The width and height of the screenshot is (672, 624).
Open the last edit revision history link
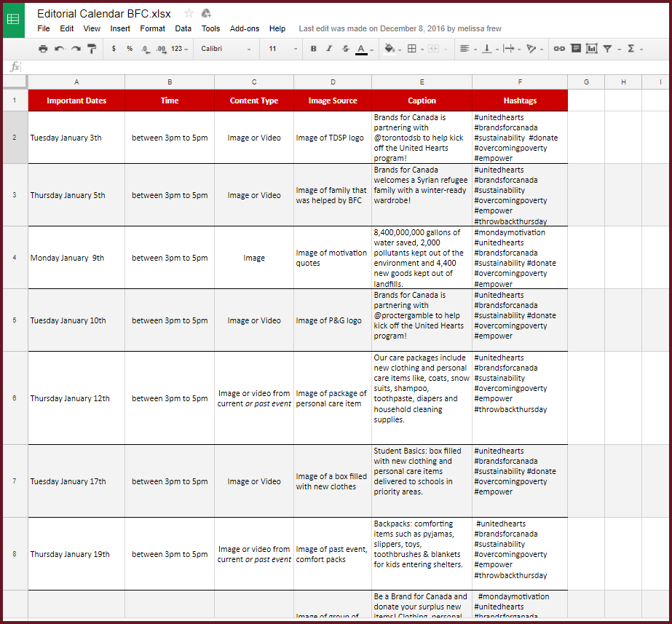400,28
